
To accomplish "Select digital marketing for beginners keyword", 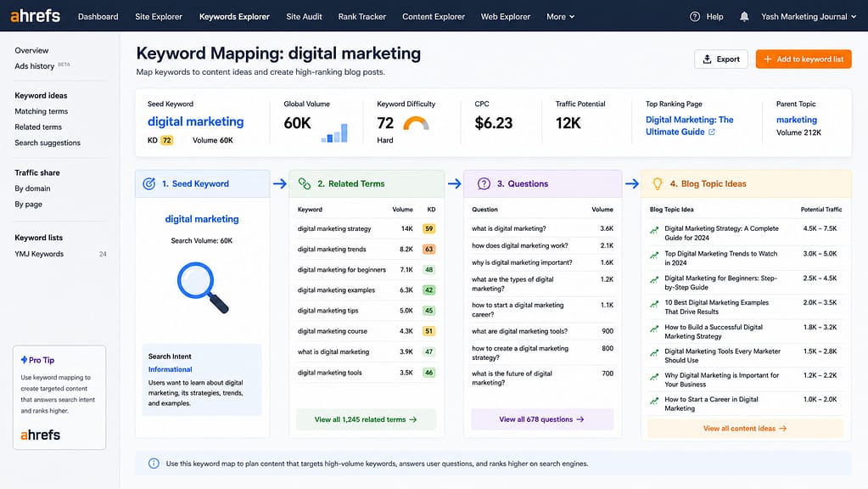I will coord(366,270).
